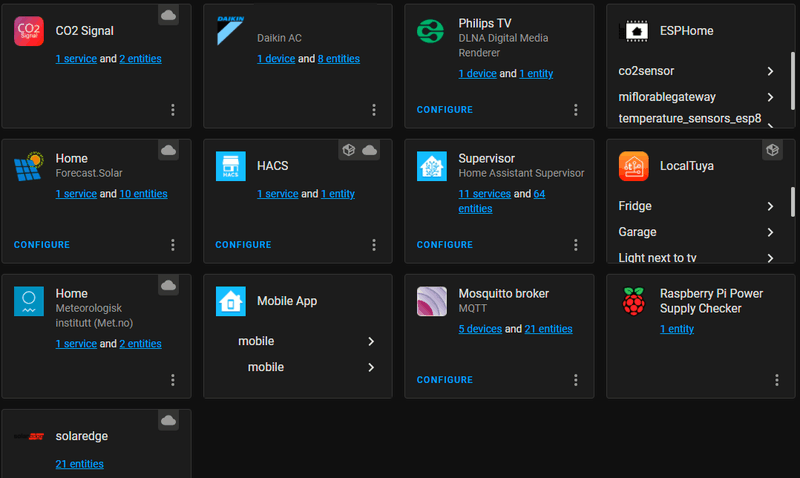
Task: Open the three-dot menu on Met.no card
Action: tap(173, 380)
